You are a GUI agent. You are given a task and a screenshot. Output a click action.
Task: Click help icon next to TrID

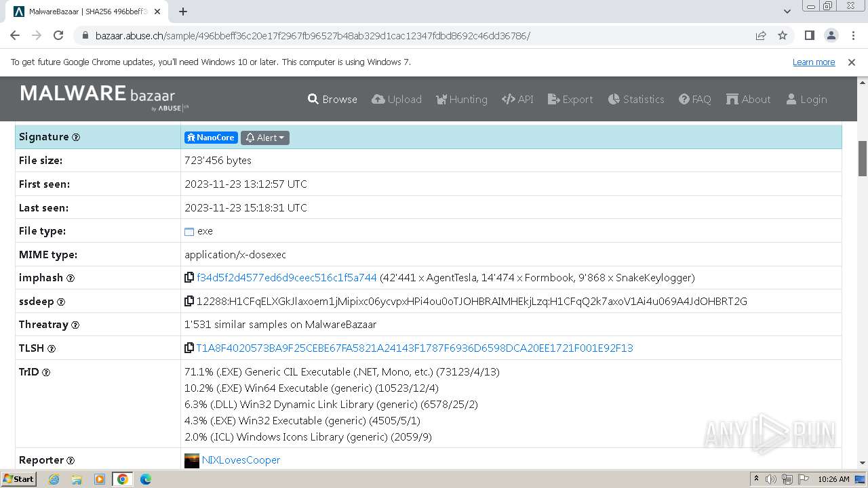pos(46,372)
